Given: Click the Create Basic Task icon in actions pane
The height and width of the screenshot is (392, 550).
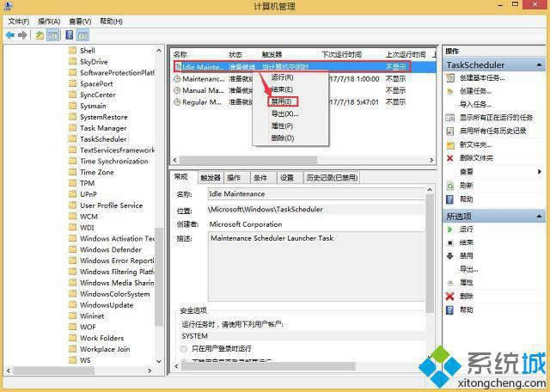Looking at the screenshot, I should [450, 78].
